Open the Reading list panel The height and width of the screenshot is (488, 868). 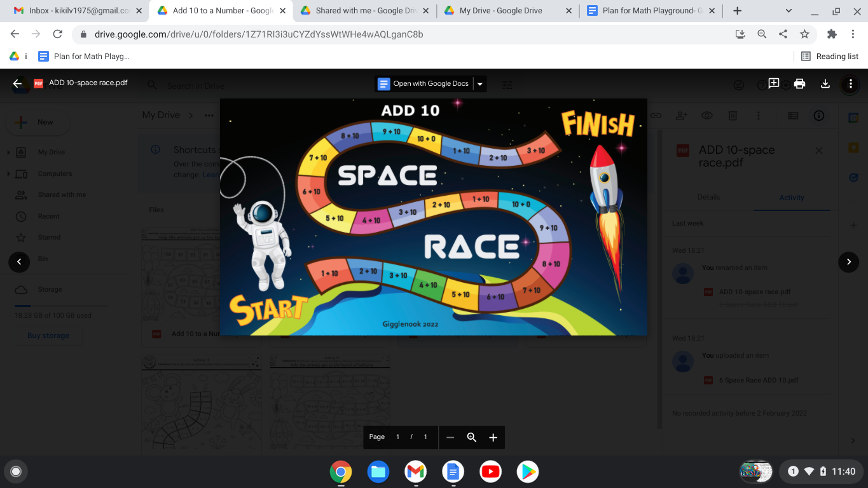coord(830,57)
